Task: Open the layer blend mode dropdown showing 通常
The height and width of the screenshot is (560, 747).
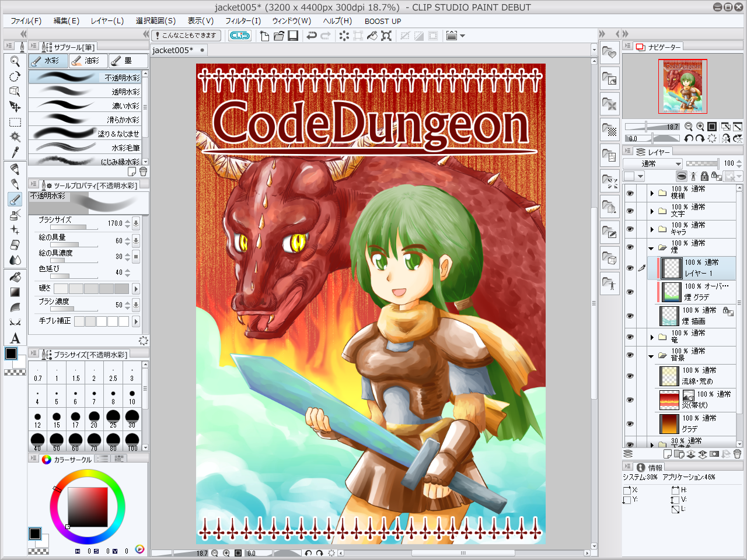Action: [x=652, y=163]
